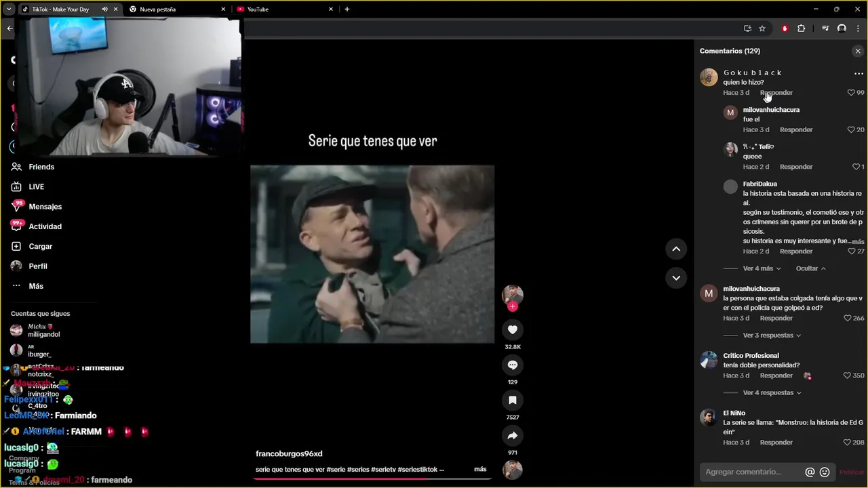The height and width of the screenshot is (488, 868).
Task: Reply to FabriDakua's comment
Action: click(x=796, y=251)
